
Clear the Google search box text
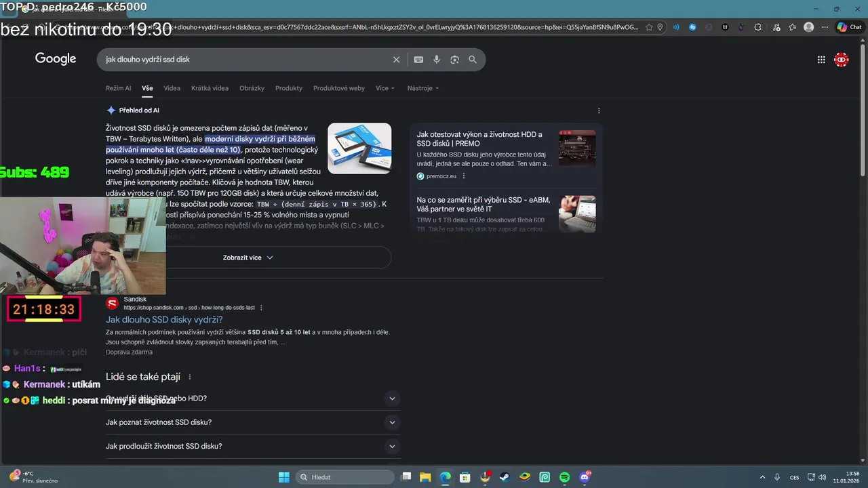[397, 60]
